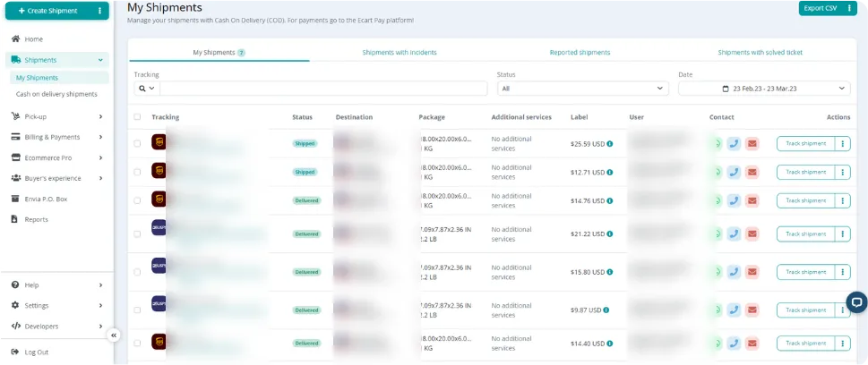Viewport: 868px width, 365px height.
Task: Open Cash on delivery shipments in sidebar
Action: click(56, 94)
